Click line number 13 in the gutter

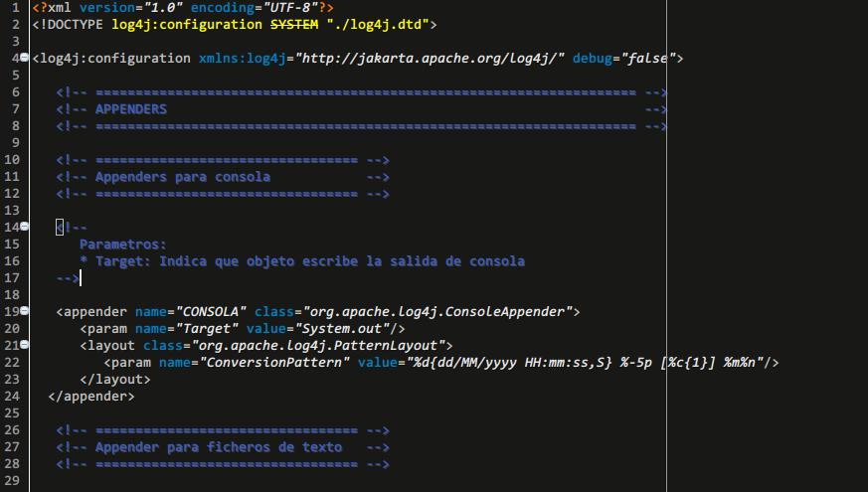point(12,211)
